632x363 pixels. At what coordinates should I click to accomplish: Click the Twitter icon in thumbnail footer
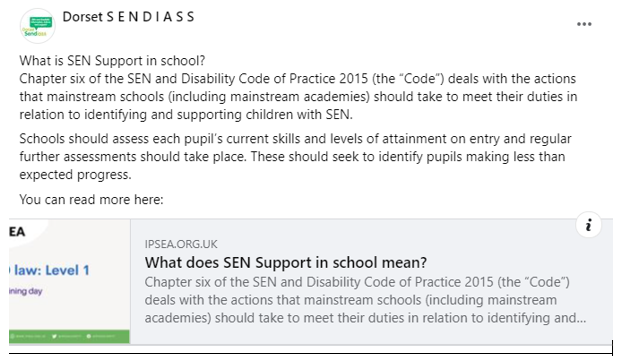click(x=54, y=336)
